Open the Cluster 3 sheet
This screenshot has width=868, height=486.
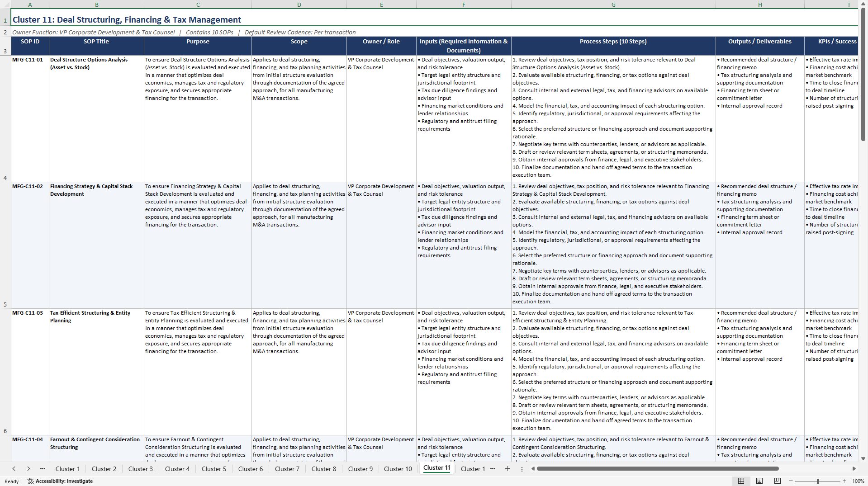point(141,469)
